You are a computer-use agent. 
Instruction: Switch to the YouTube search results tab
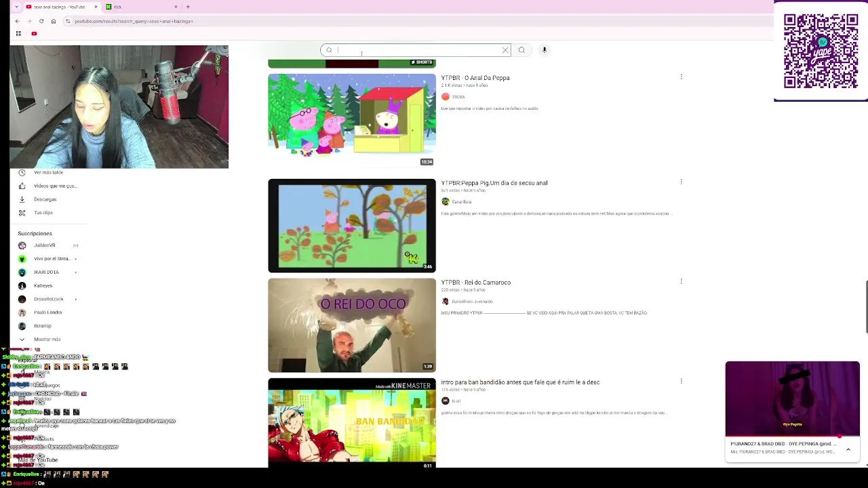click(x=62, y=7)
